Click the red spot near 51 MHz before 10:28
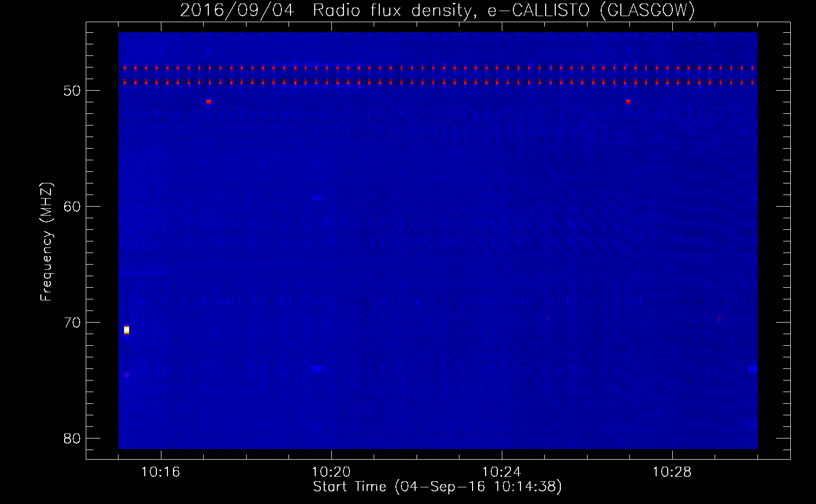 628,102
